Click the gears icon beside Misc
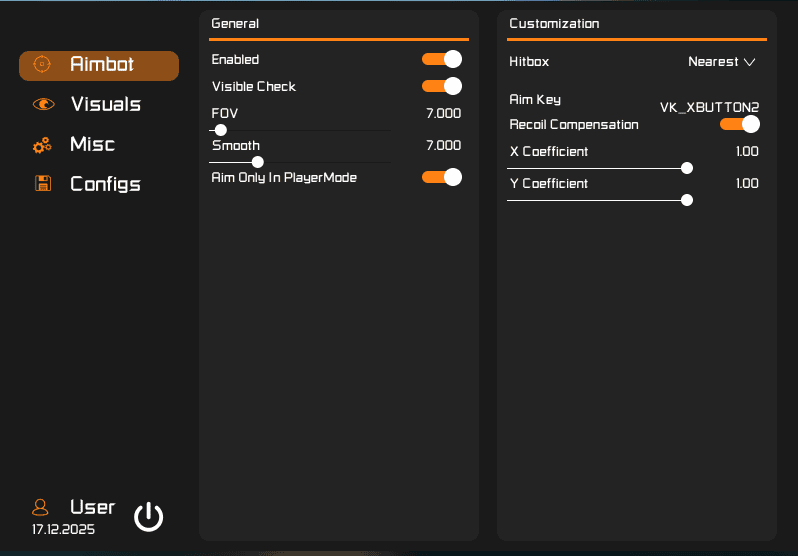The width and height of the screenshot is (798, 556). click(x=42, y=145)
